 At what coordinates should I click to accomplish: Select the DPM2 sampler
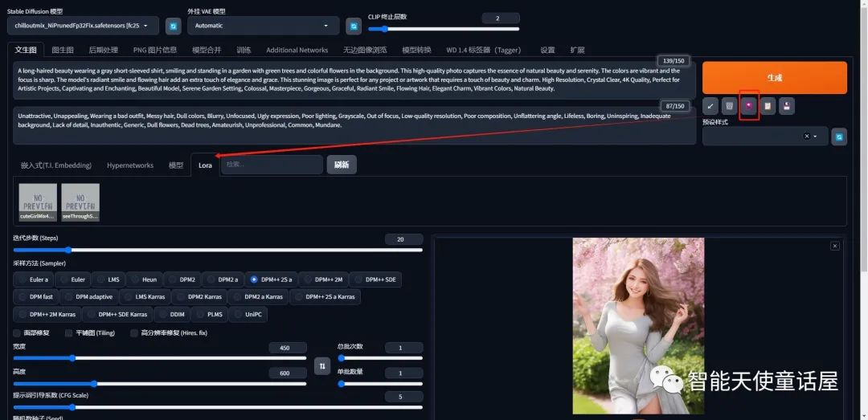182,279
